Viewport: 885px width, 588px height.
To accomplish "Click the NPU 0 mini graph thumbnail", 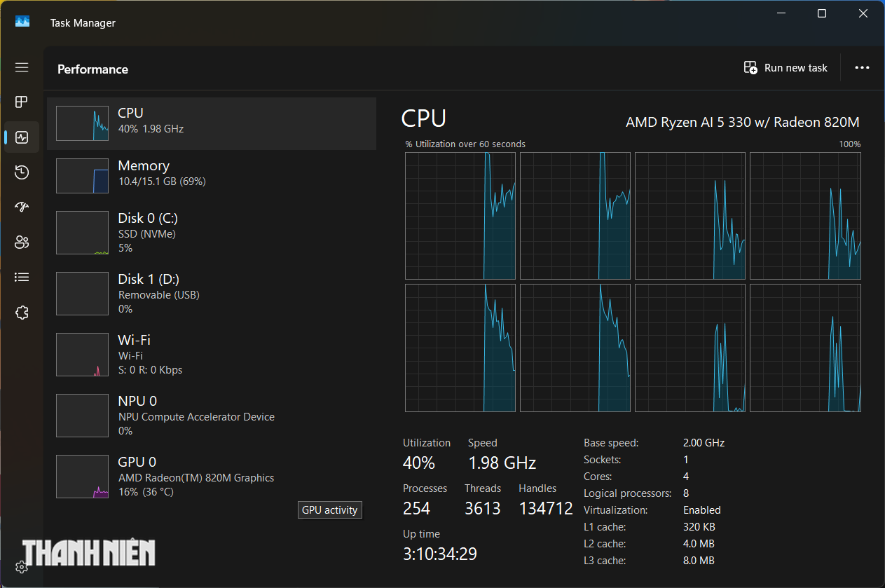I will (x=82, y=416).
